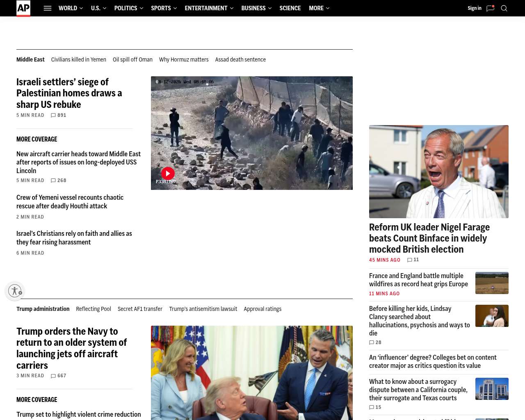Go to the Science section
The height and width of the screenshot is (420, 525).
point(290,8)
